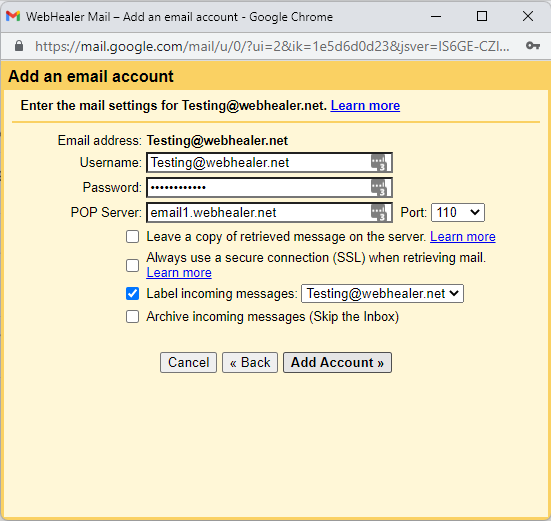
Task: Click the saved passwords key icon in address bar
Action: click(x=533, y=46)
